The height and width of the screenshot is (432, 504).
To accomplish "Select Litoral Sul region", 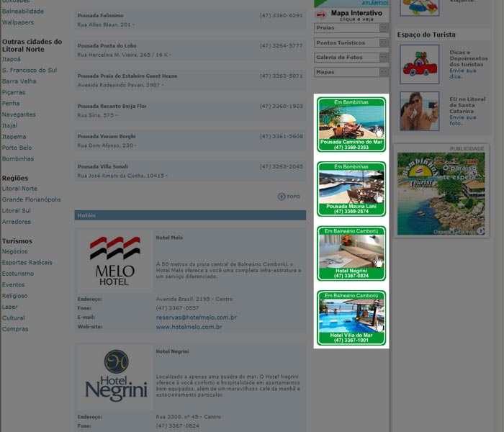I will pyautogui.click(x=16, y=211).
